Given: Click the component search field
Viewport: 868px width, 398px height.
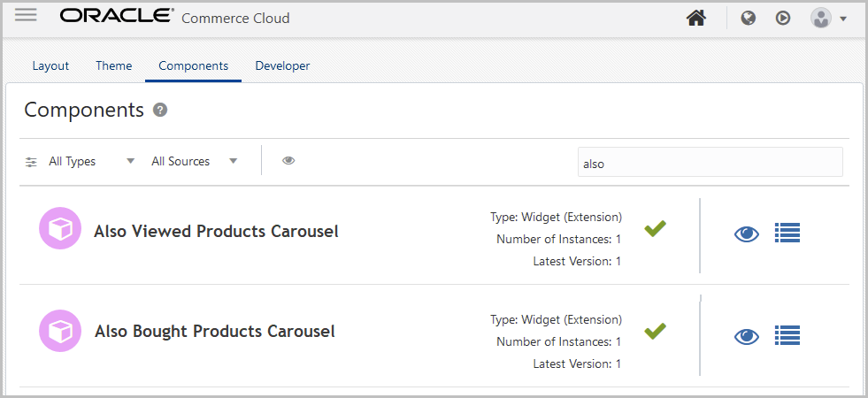Looking at the screenshot, I should [710, 163].
